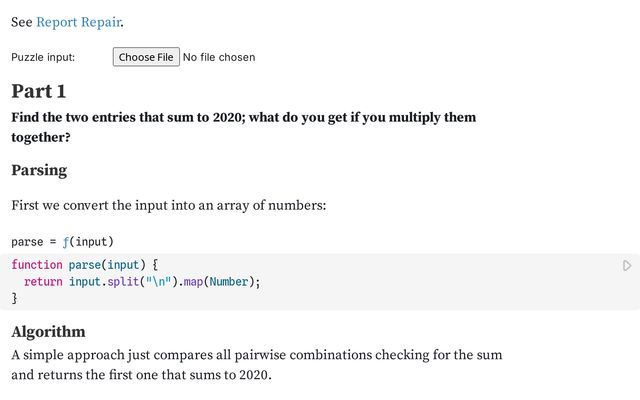Click the Choose File button
This screenshot has width=640, height=400.
click(x=146, y=57)
